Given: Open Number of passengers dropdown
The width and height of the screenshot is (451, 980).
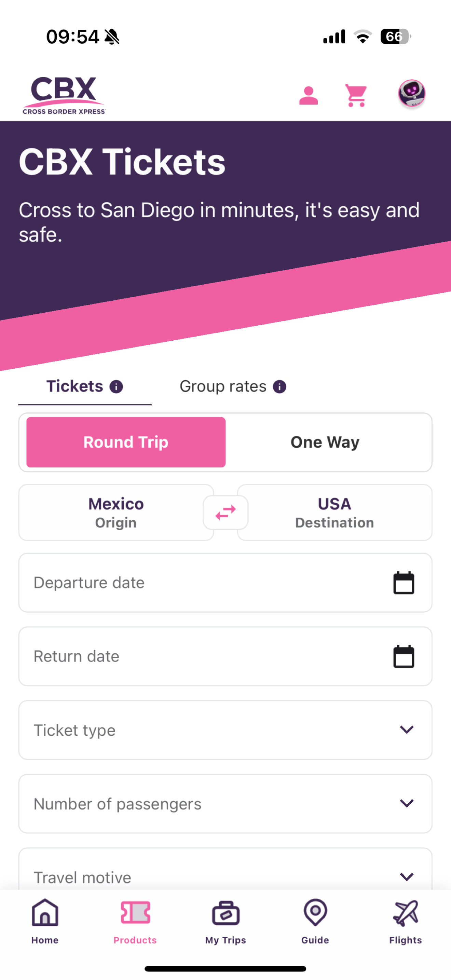Looking at the screenshot, I should tap(225, 803).
